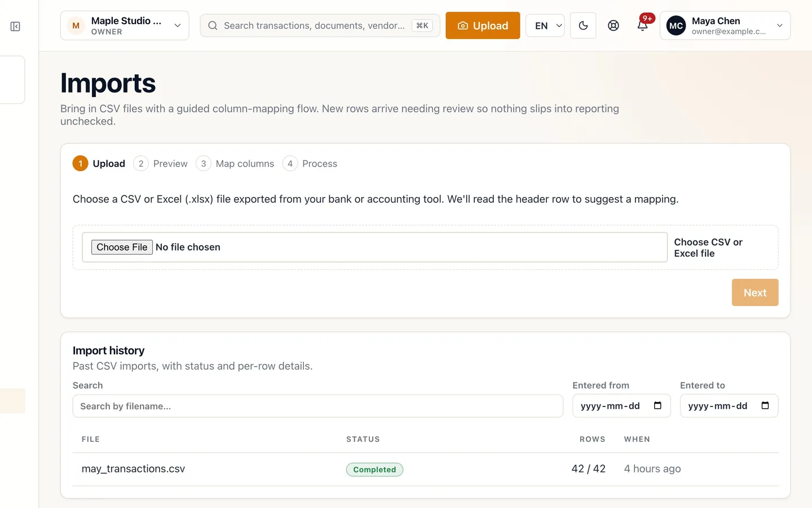Click the may_transactions.csv file name
The image size is (812, 508).
pos(134,469)
